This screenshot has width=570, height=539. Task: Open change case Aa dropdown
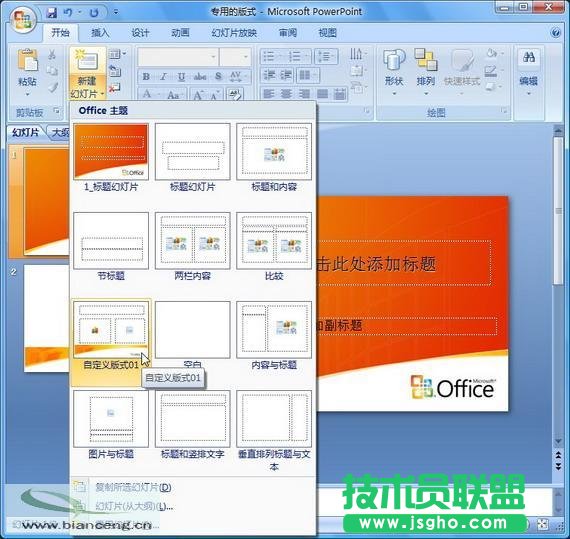[176, 95]
